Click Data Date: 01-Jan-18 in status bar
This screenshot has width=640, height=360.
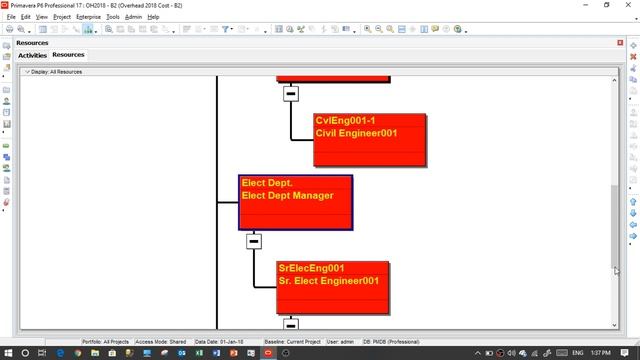click(x=219, y=342)
